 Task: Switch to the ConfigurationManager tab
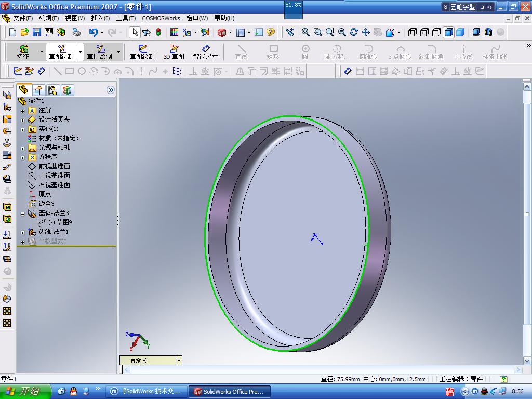click(x=52, y=90)
